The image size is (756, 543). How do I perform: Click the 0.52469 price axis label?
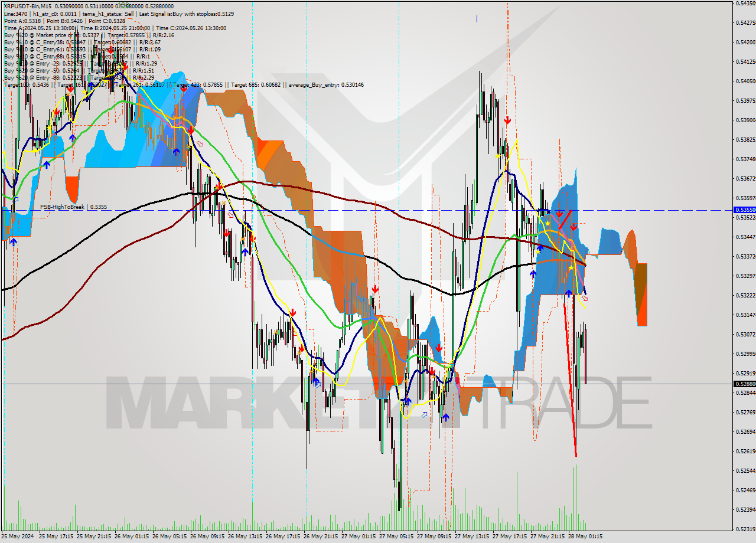point(745,490)
